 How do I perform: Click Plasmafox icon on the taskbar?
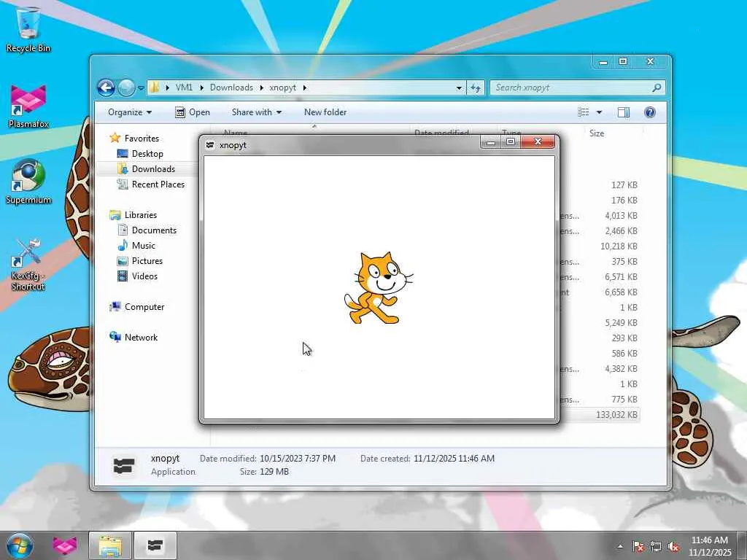64,545
